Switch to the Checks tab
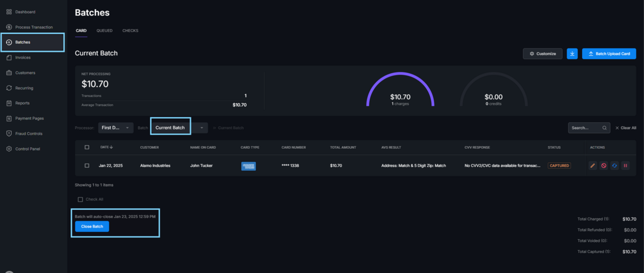This screenshot has height=273, width=644. [130, 31]
